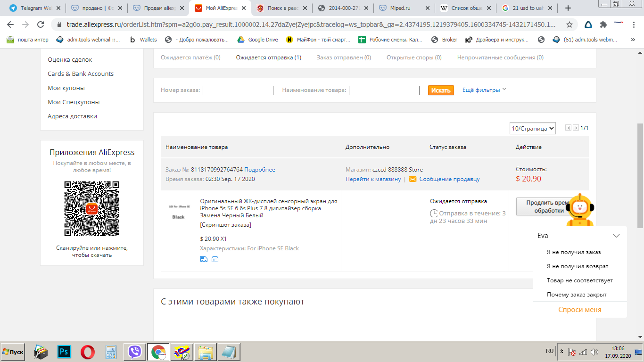Select the Открытые споры (0) filter
Screen dimensions: 644x362
(414, 58)
